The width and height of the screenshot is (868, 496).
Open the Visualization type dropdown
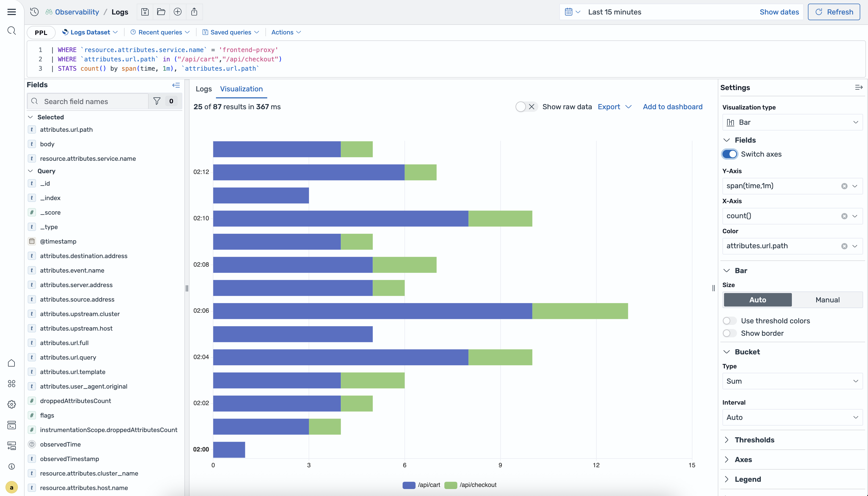[792, 122]
